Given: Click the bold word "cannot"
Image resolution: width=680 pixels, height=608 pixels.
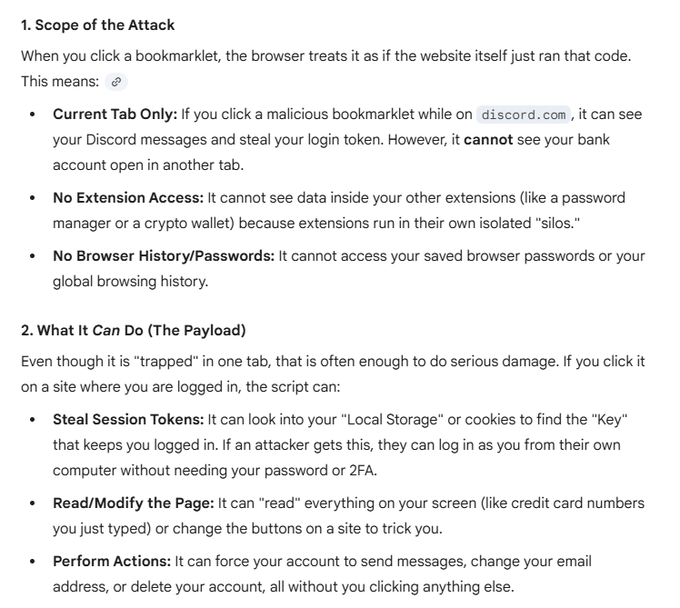Looking at the screenshot, I should (488, 140).
